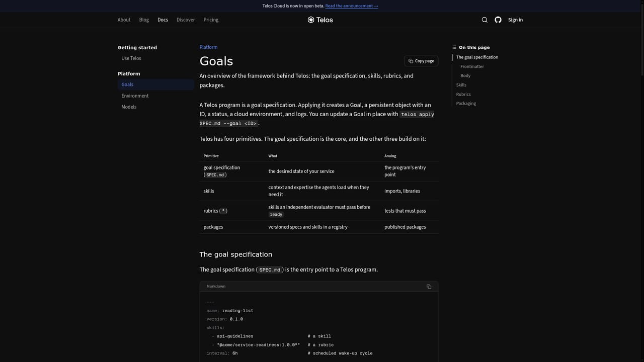Click the Platform breadcrumb link
Image resolution: width=644 pixels, height=362 pixels.
click(x=208, y=47)
